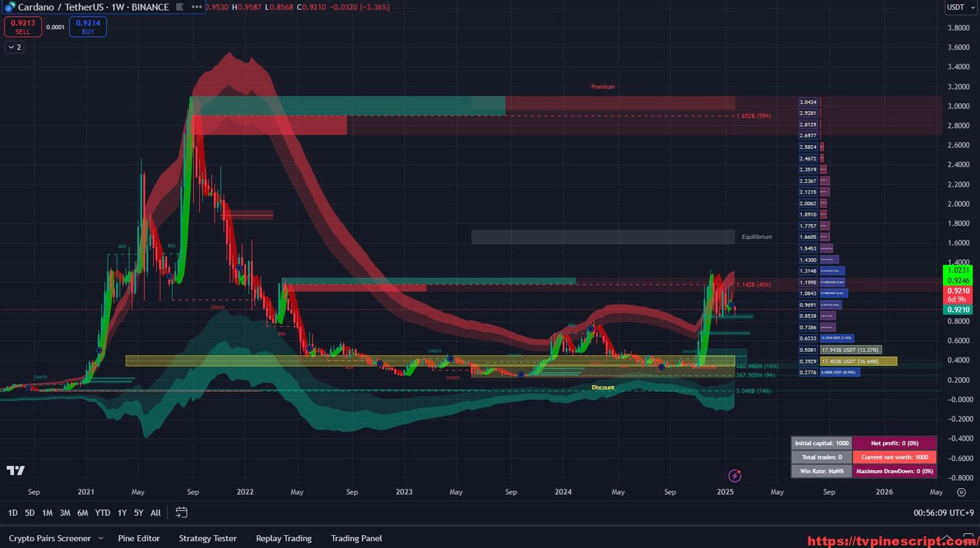Open the Trading Panel tab
980x548 pixels.
click(356, 538)
